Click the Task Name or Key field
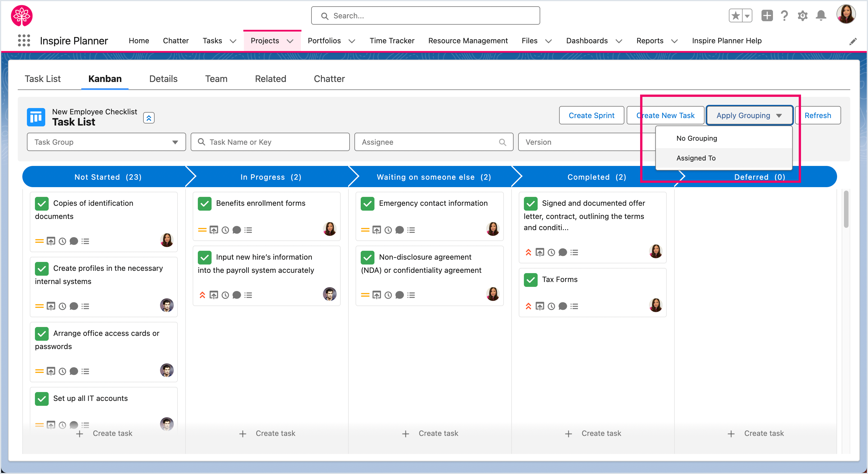Screen dimensions: 868x474 coord(270,142)
